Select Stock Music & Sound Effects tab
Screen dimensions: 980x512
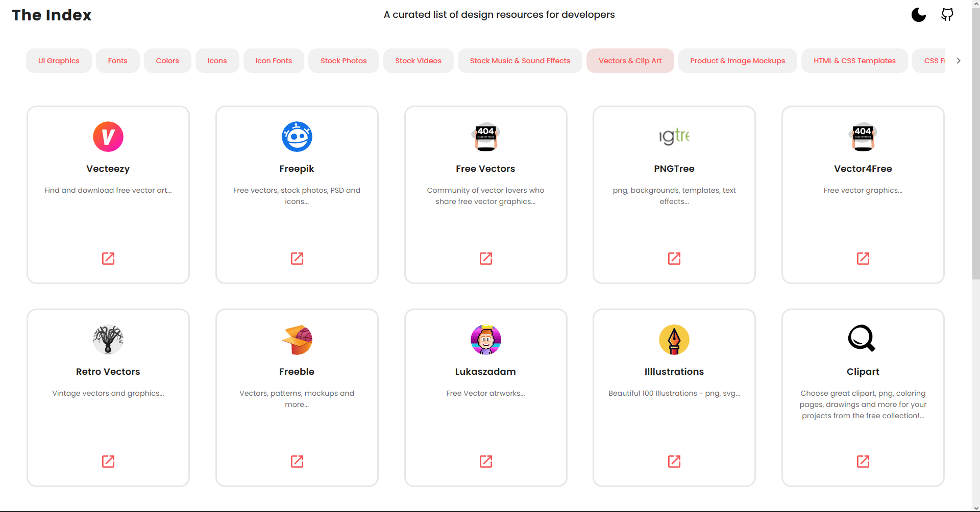click(x=520, y=61)
